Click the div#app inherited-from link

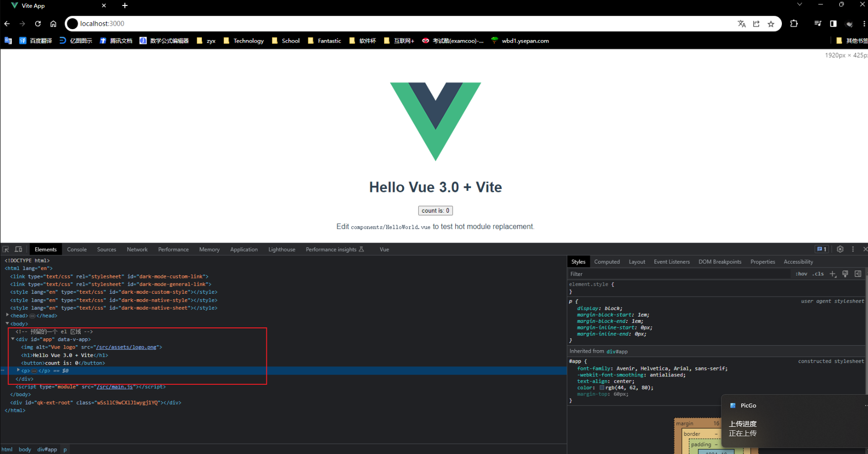pyautogui.click(x=617, y=352)
